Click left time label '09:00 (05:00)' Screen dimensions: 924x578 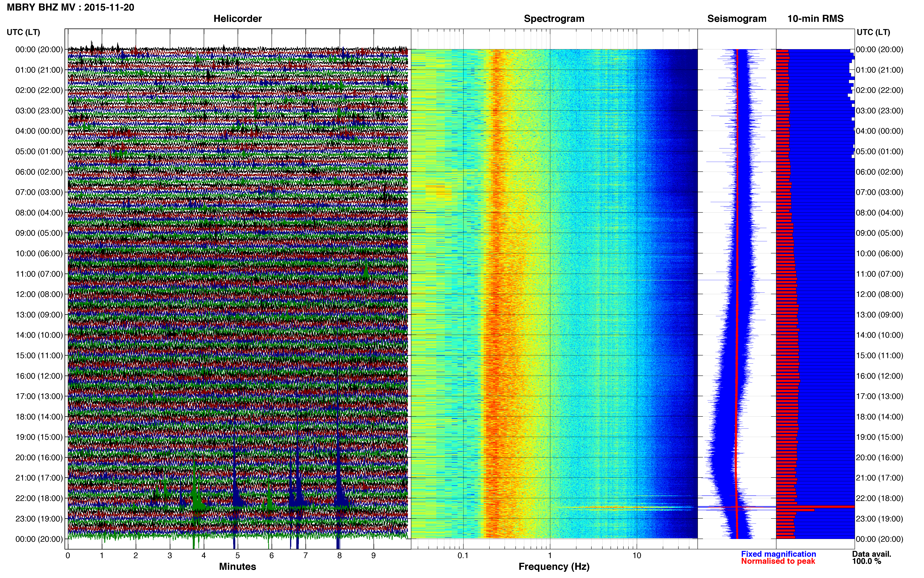39,233
